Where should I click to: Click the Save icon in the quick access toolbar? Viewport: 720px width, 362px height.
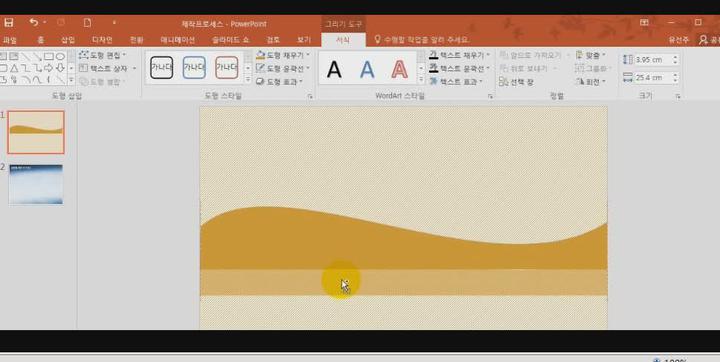[9, 23]
